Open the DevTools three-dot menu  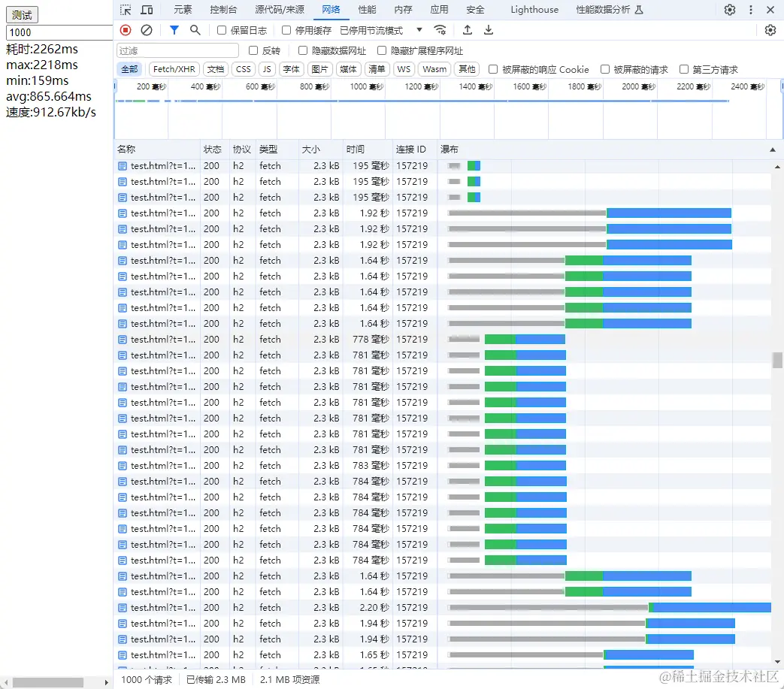click(x=750, y=10)
